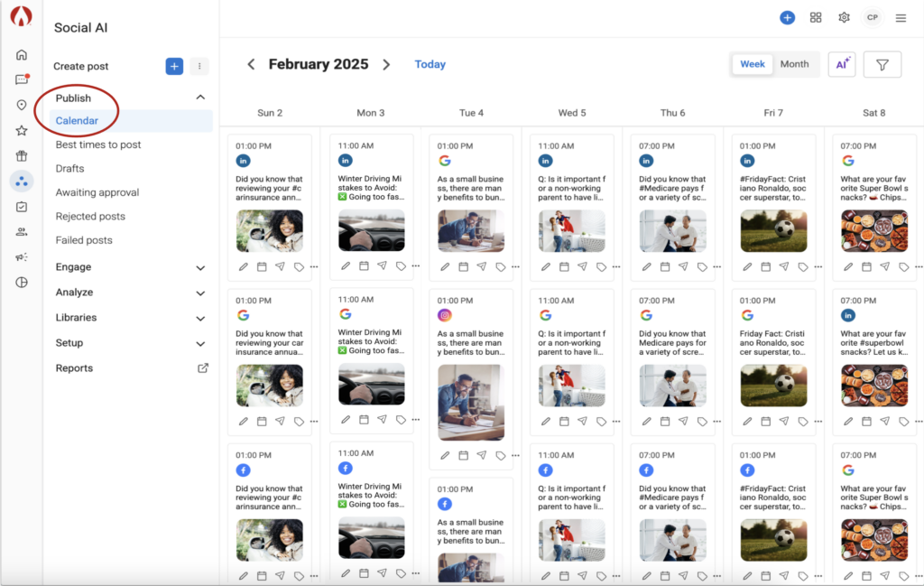Viewport: 924px width, 586px height.
Task: Expand the Setup section
Action: tap(200, 344)
